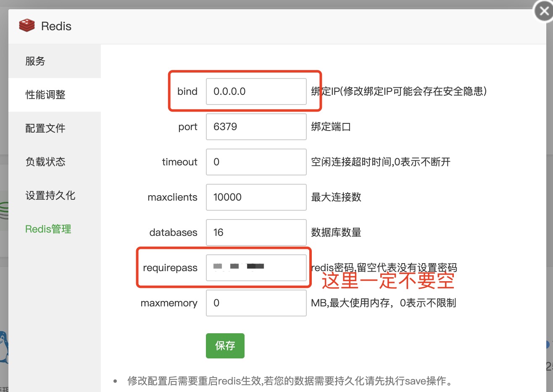The width and height of the screenshot is (553, 392).
Task: Close the Redis dialog window
Action: click(x=544, y=11)
